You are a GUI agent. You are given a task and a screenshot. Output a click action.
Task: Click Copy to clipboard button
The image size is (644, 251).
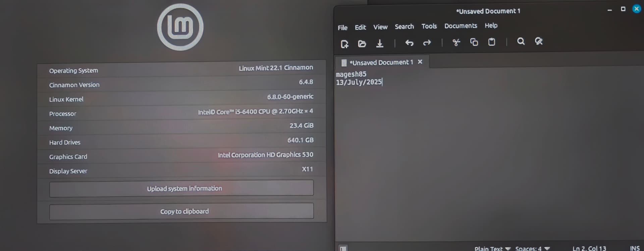(181, 211)
